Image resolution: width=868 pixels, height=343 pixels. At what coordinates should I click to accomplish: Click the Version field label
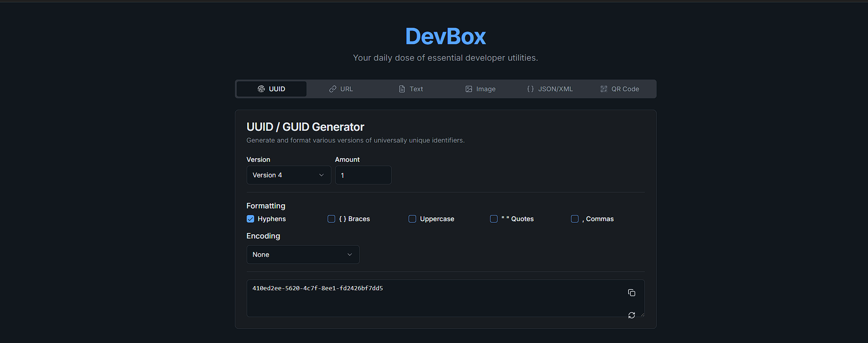click(258, 160)
